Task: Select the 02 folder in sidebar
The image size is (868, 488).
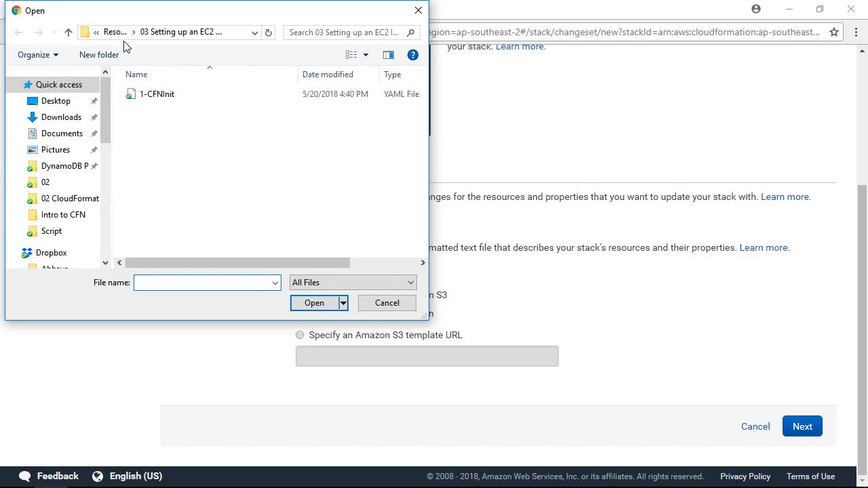Action: click(x=45, y=182)
